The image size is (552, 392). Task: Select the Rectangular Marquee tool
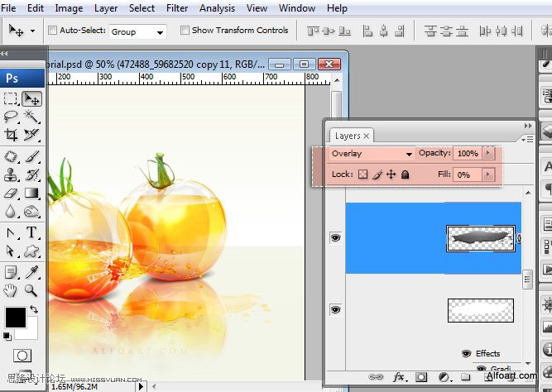12,98
